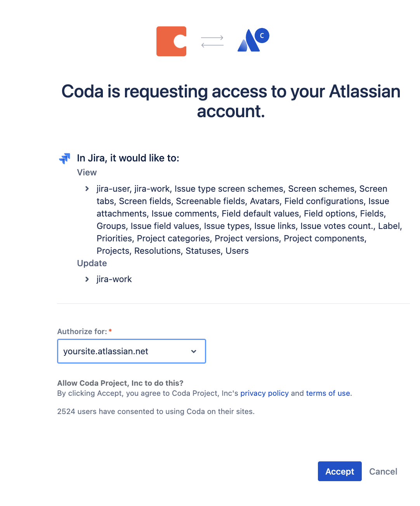Click the "Authorize for:" field label

(82, 332)
